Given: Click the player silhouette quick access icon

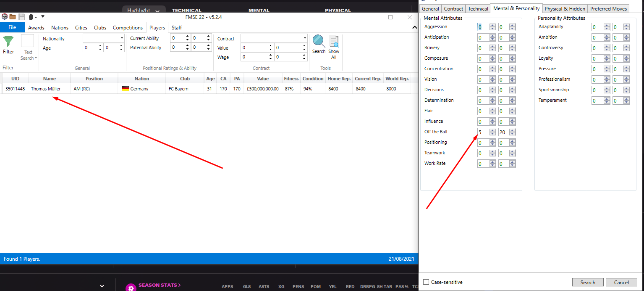Looking at the screenshot, I should click(x=31, y=17).
